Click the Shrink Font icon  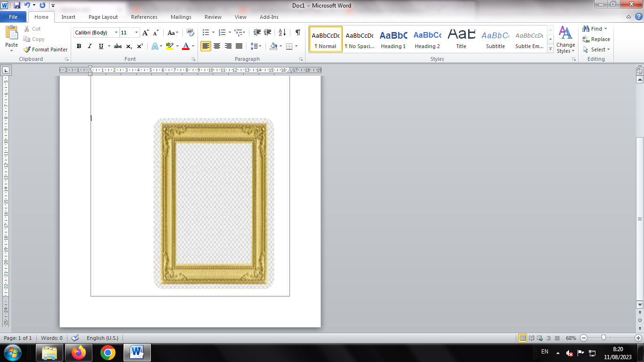point(156,33)
